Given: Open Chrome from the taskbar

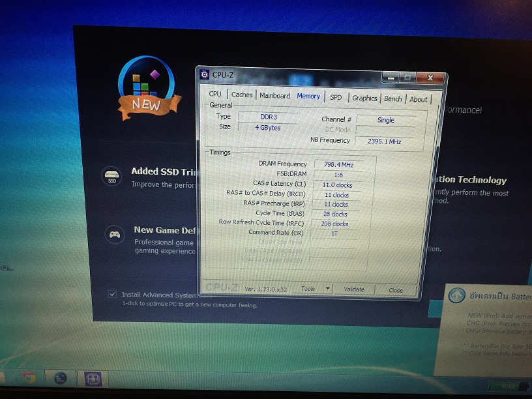Looking at the screenshot, I should tap(29, 377).
